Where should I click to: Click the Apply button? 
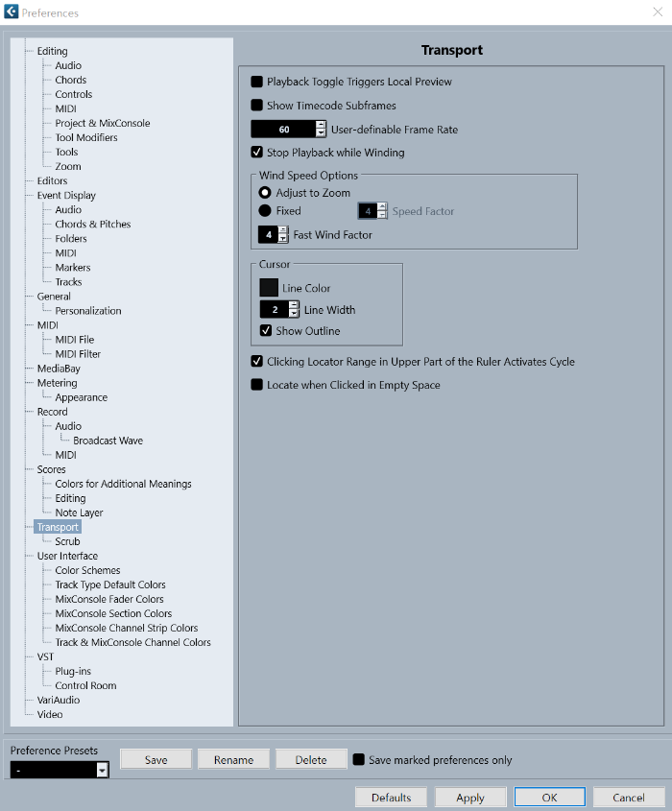470,797
